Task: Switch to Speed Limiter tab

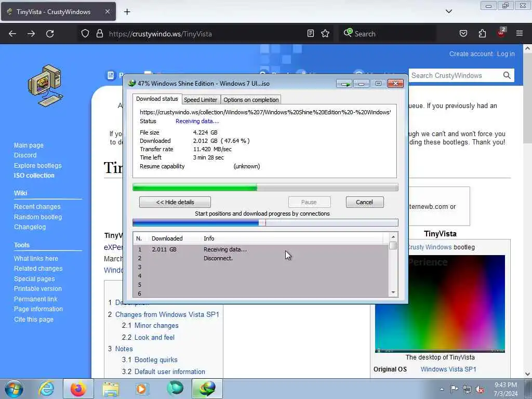Action: click(x=201, y=100)
